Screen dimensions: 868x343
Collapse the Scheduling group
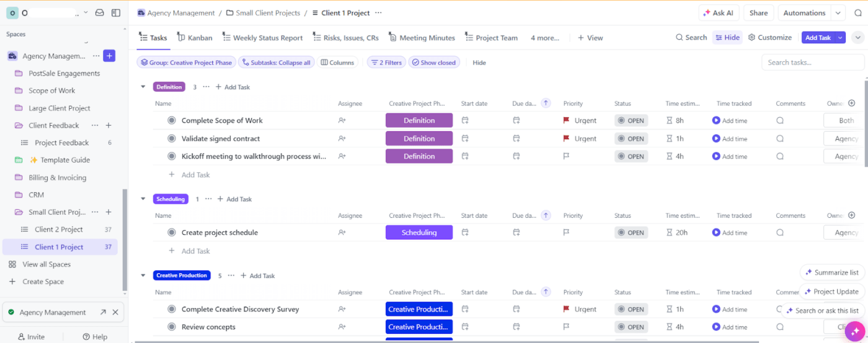(x=143, y=199)
